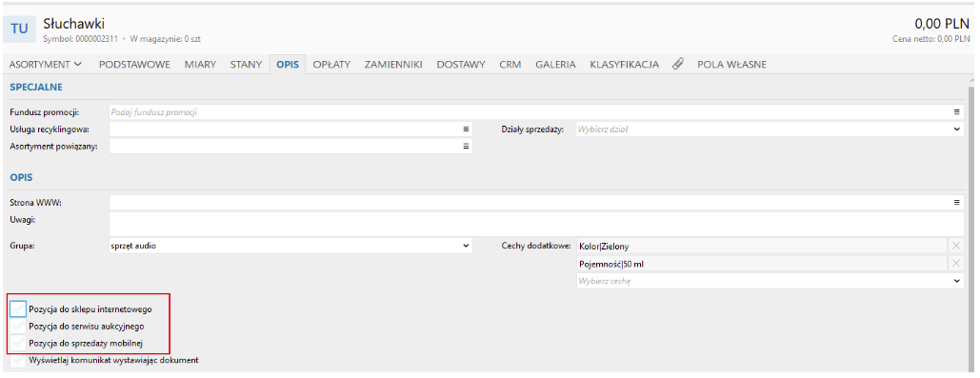Remove the Pojemność|50 ml feature

[956, 264]
